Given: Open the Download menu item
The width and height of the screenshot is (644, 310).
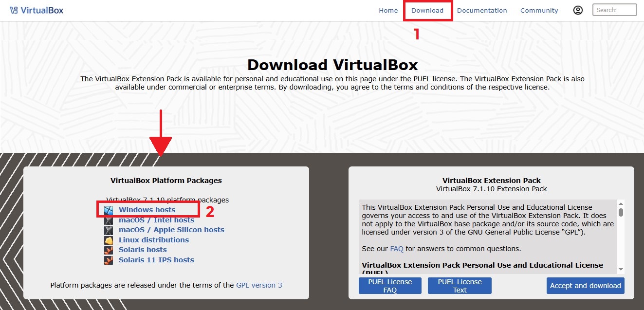Looking at the screenshot, I should tap(427, 10).
